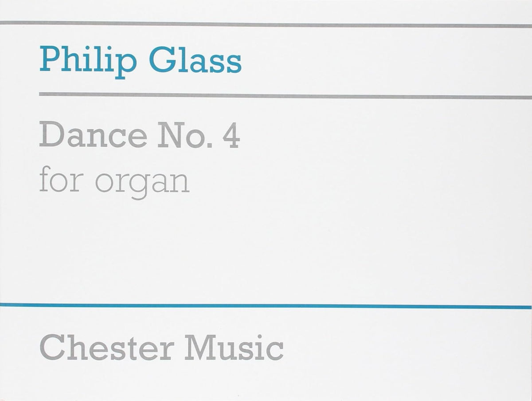Click the gray line at the top
Screen dimensions: 532x401
pos(266,24)
